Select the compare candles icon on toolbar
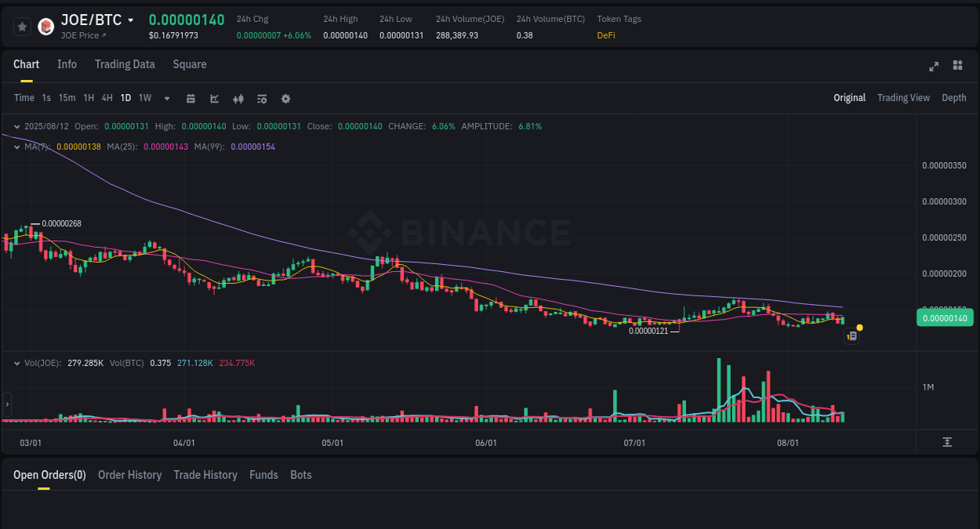 click(238, 98)
